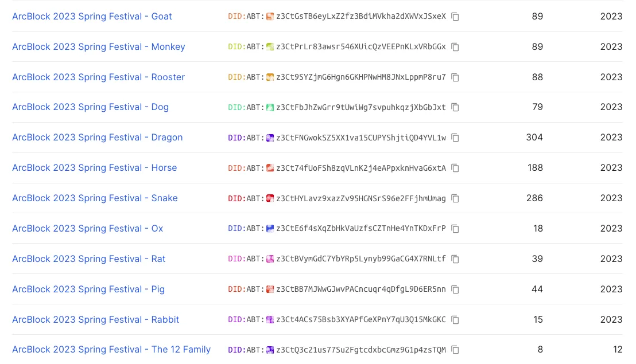Click the Monkey row DID avatar icon
Viewport: 636px width, 364px height.
tap(270, 47)
